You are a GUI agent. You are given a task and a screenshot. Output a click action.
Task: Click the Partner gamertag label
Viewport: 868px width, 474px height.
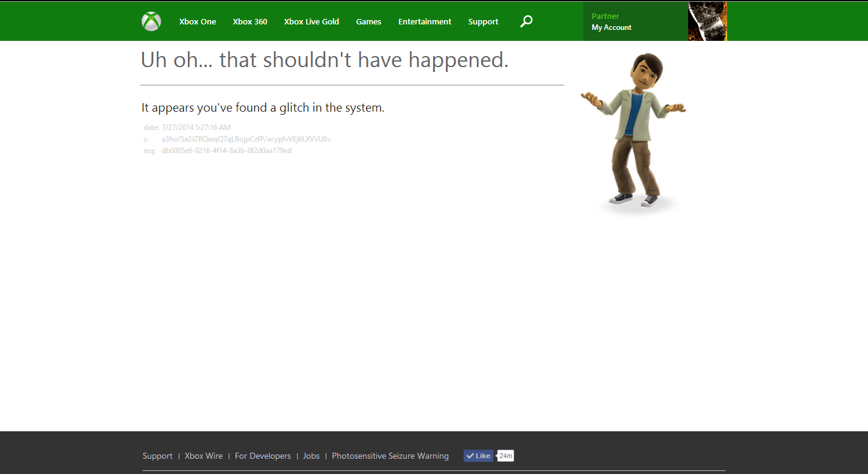[606, 16]
